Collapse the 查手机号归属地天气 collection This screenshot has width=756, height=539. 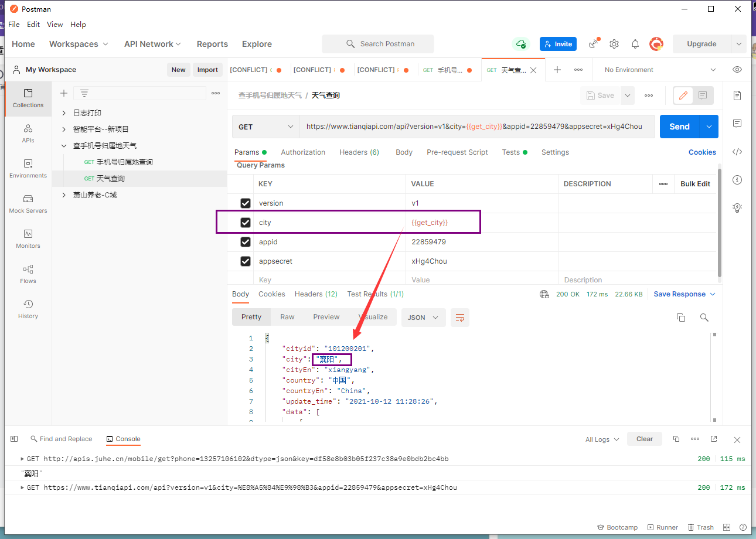click(64, 146)
